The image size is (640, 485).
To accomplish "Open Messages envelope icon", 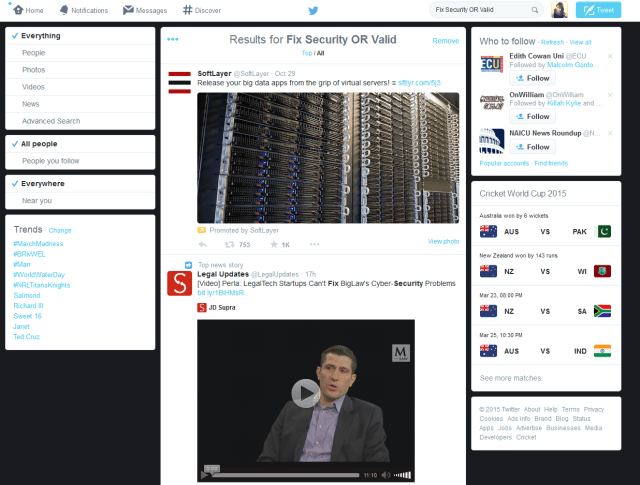I will tap(128, 10).
